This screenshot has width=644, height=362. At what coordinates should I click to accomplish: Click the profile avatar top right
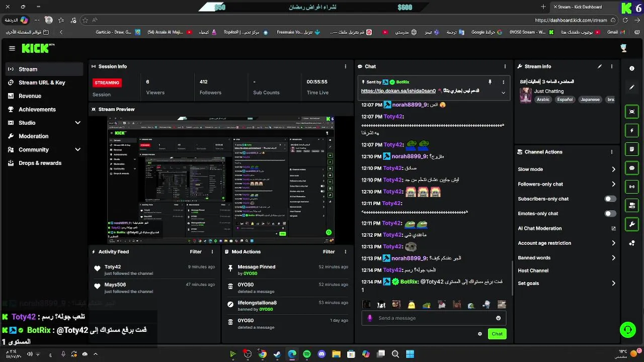[624, 48]
